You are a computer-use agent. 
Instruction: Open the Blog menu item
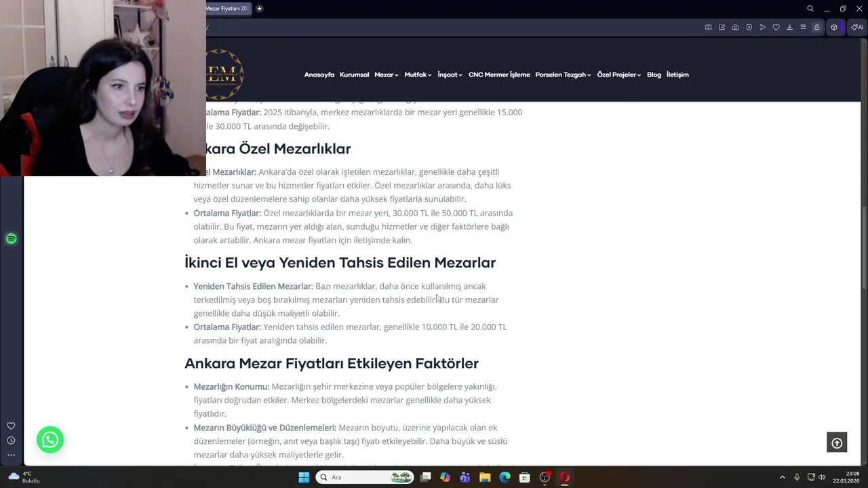654,75
